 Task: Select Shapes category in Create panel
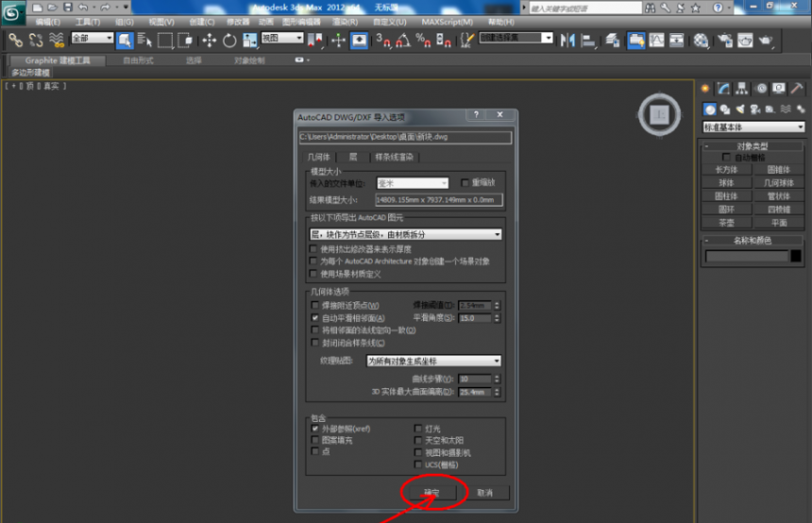[x=724, y=110]
